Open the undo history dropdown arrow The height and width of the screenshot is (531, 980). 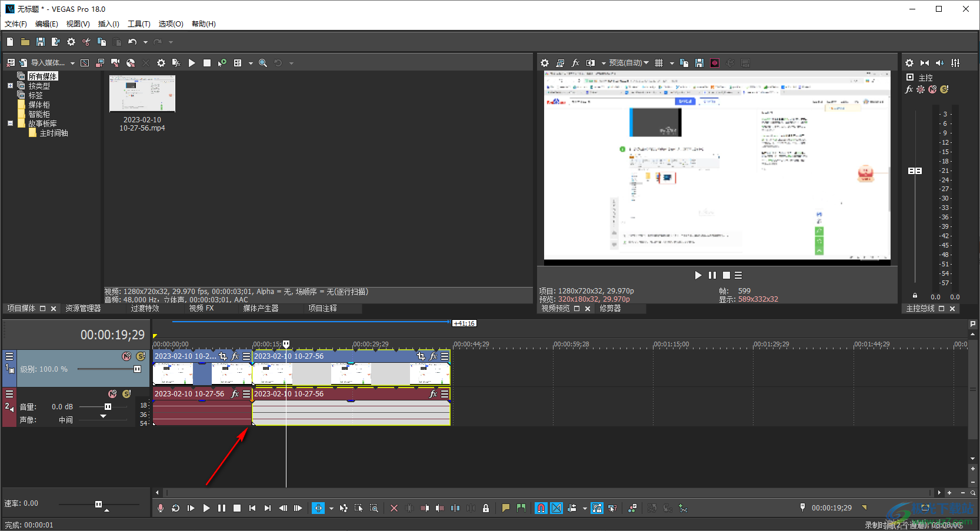click(145, 42)
